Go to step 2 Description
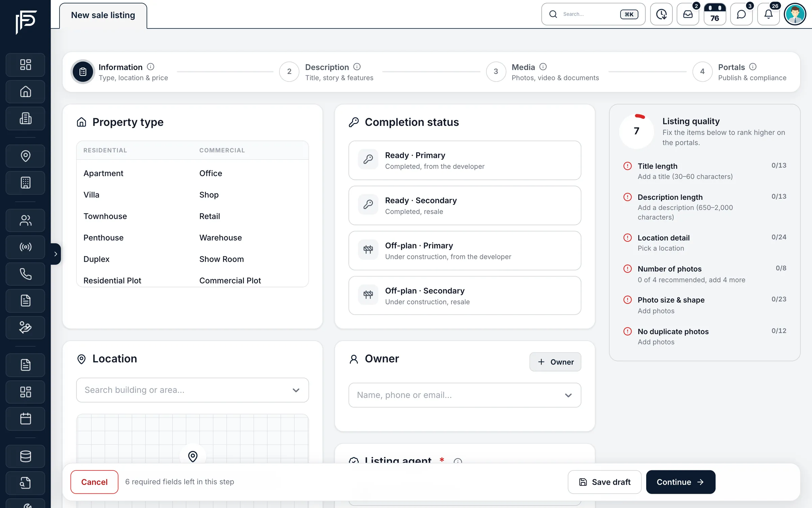 coord(326,72)
